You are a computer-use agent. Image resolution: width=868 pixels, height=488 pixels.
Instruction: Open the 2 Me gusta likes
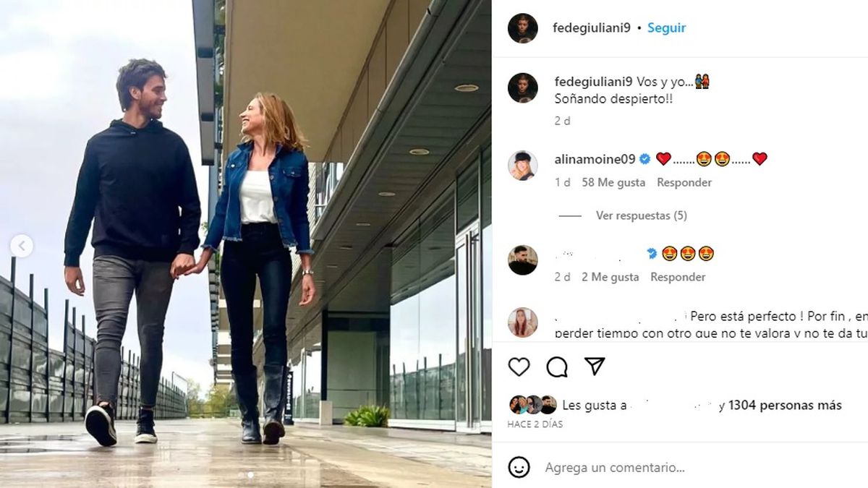tap(610, 277)
